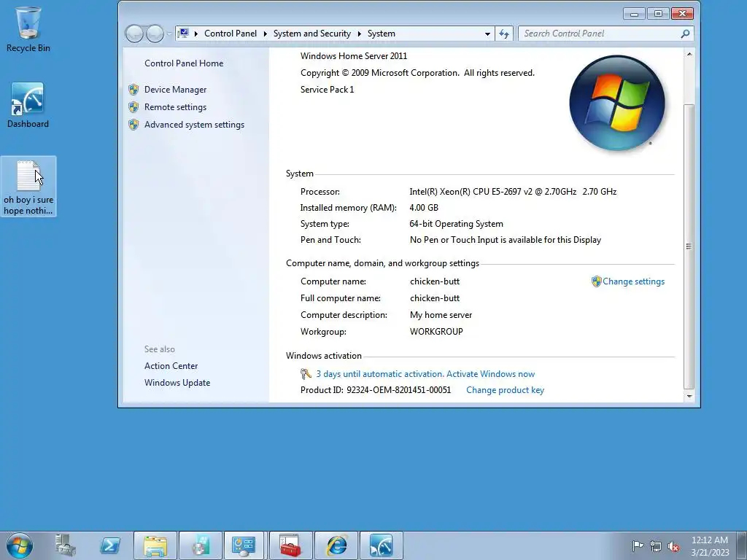This screenshot has width=747, height=560.
Task: Click the Remote settings shield icon
Action: [133, 107]
